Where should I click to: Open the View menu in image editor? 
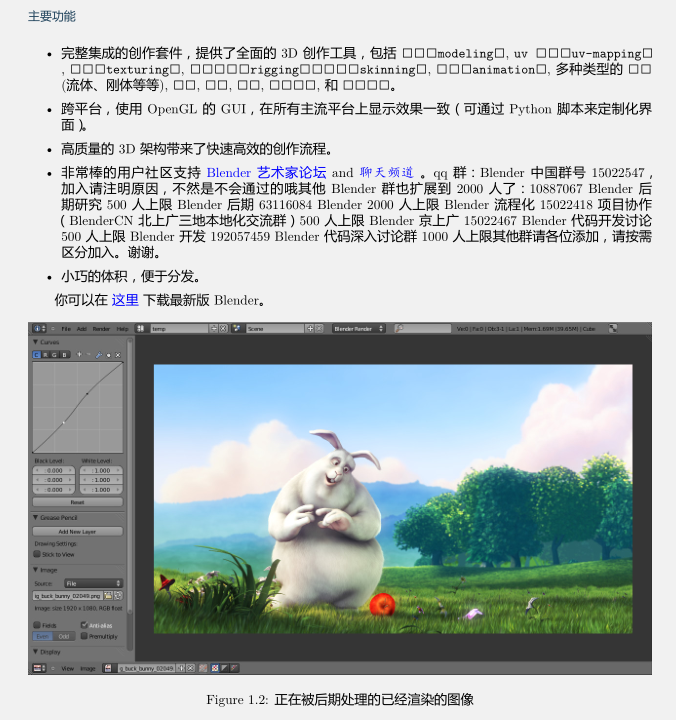click(68, 669)
